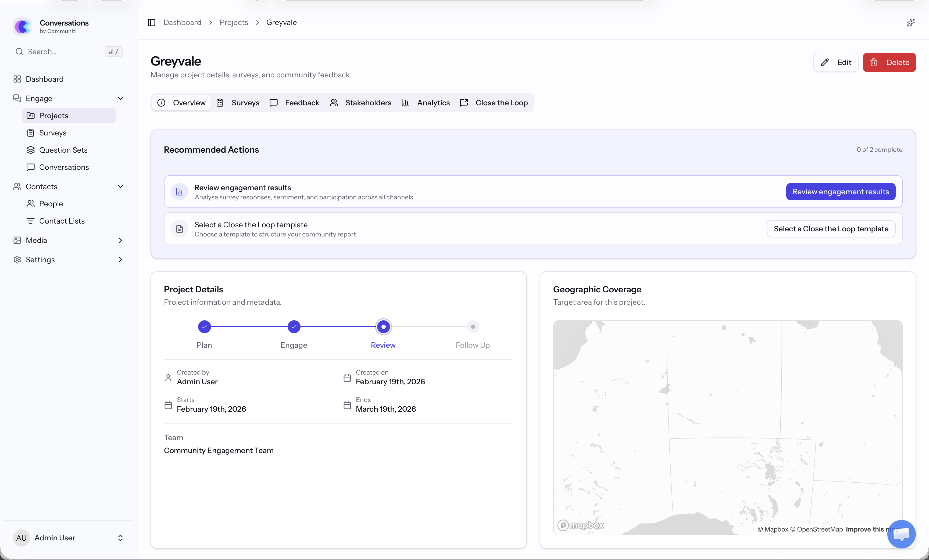Select the Follow Up stage step
This screenshot has width=929, height=560.
click(473, 327)
